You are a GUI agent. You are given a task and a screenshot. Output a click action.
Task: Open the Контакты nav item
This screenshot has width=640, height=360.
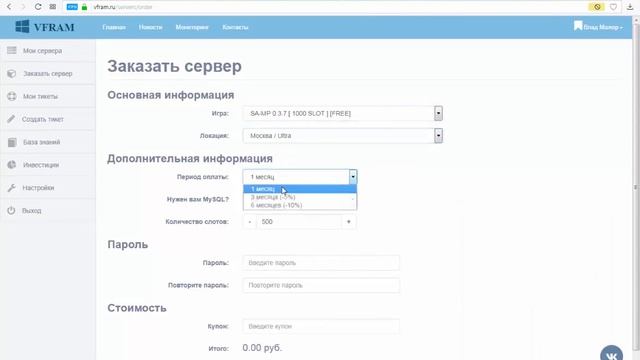coord(235,27)
